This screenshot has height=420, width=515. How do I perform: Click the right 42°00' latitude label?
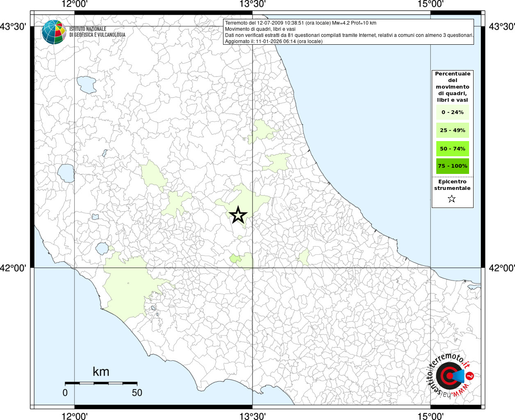502,268
